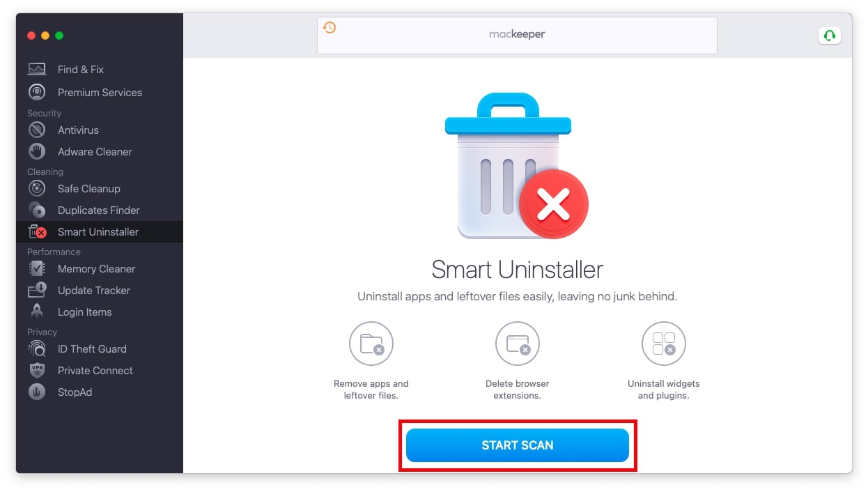
Task: Open Duplicates Finder
Action: click(x=98, y=210)
